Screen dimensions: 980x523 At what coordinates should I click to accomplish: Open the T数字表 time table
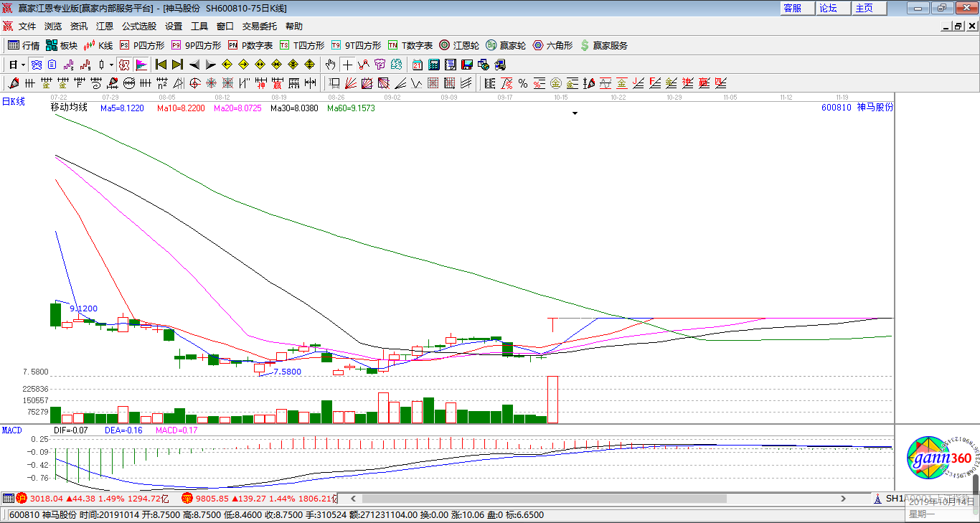click(x=410, y=45)
